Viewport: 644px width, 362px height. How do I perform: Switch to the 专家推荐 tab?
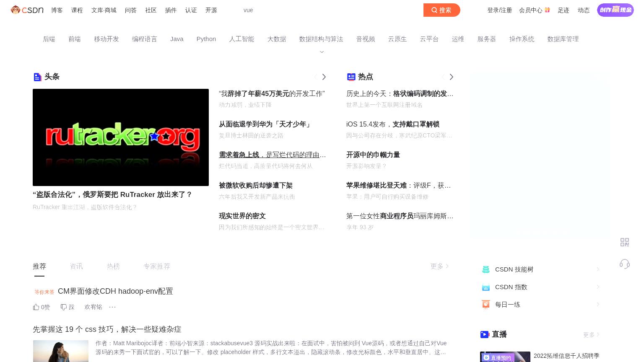[x=157, y=266]
